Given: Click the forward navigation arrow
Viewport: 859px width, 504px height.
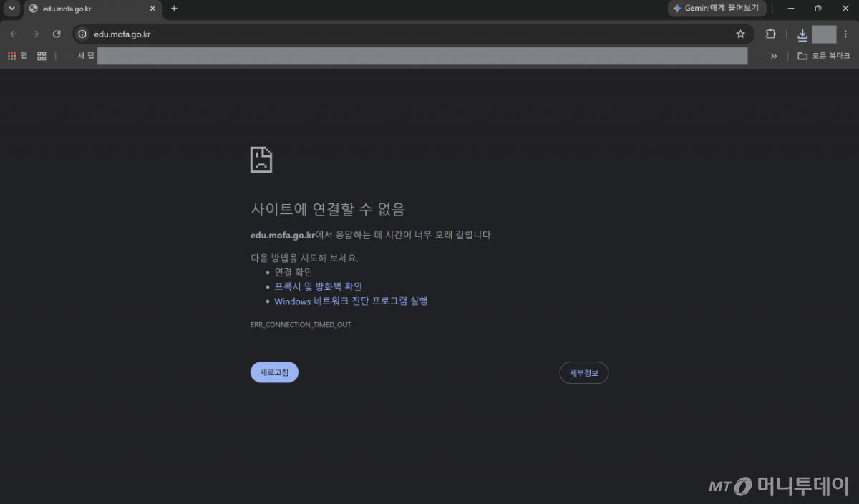Looking at the screenshot, I should tap(35, 34).
